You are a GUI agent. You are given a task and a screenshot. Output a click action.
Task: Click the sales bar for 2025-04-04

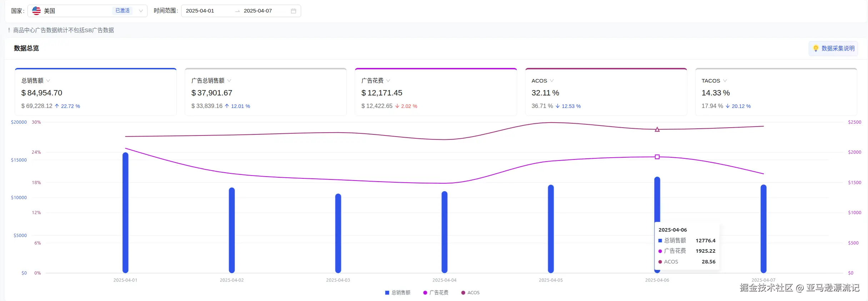[x=444, y=232]
